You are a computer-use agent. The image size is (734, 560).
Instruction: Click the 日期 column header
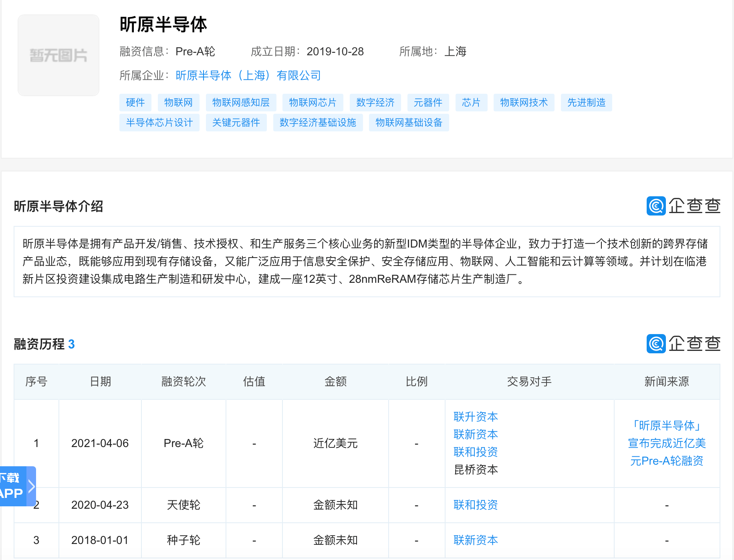(x=100, y=381)
